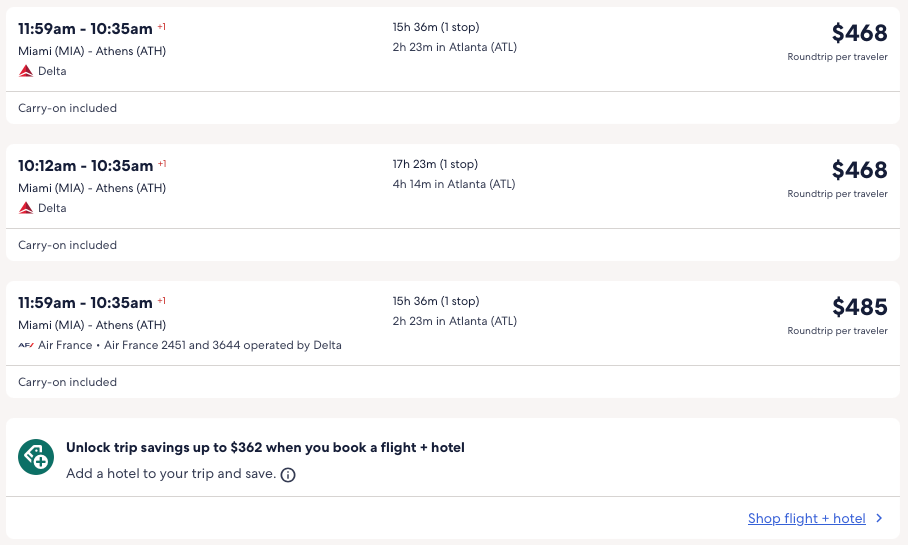Click Carry-on included on the Air France card
The width and height of the screenshot is (908, 545).
(x=68, y=382)
